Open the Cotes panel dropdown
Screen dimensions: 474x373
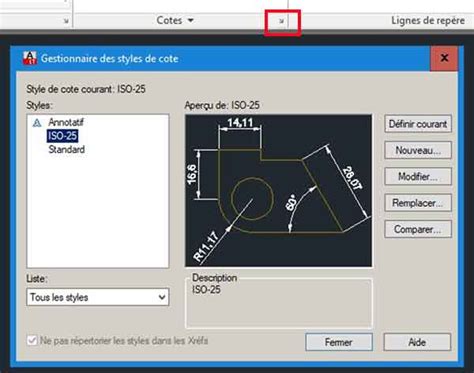(175, 20)
